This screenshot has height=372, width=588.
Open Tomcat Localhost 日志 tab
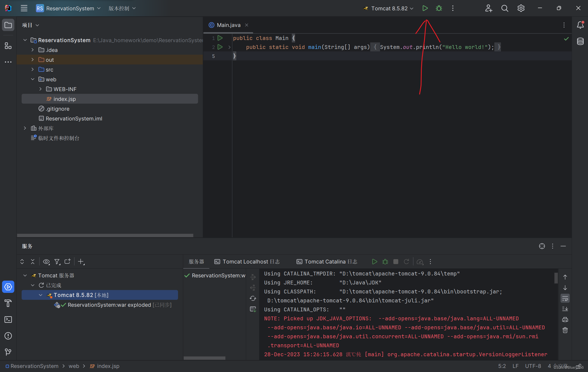point(247,262)
